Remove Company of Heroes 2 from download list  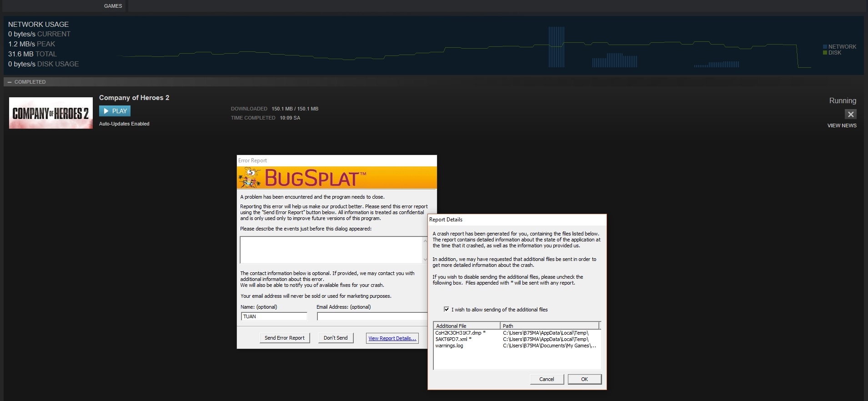pyautogui.click(x=851, y=114)
